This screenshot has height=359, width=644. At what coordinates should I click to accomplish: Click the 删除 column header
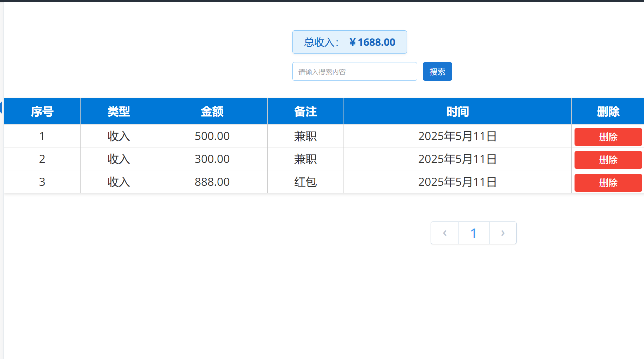point(608,111)
